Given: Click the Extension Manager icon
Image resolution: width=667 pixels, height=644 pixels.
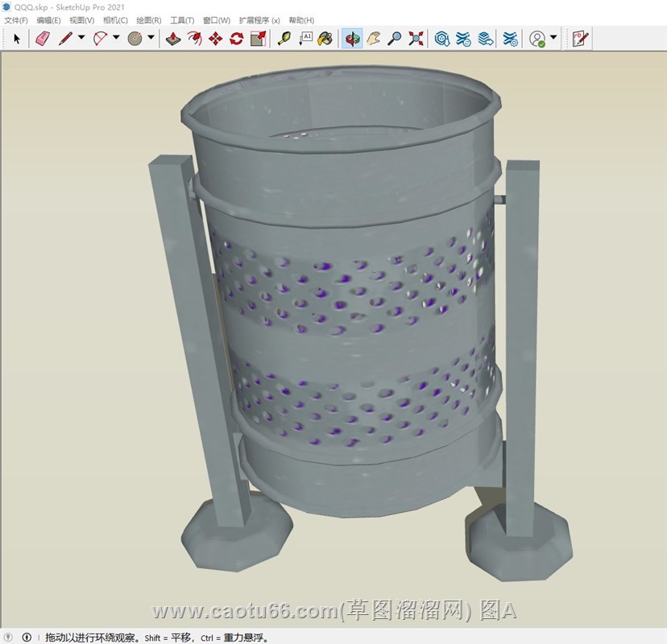Looking at the screenshot, I should tap(510, 38).
